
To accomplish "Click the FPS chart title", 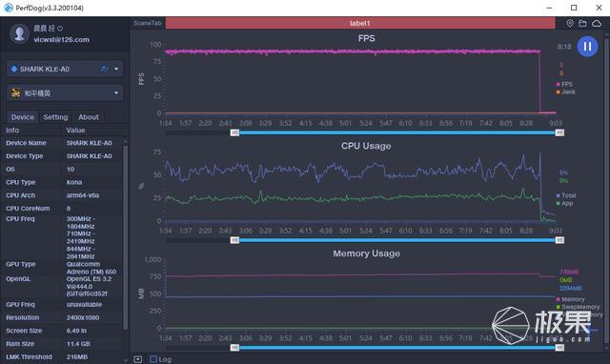I will coord(366,38).
